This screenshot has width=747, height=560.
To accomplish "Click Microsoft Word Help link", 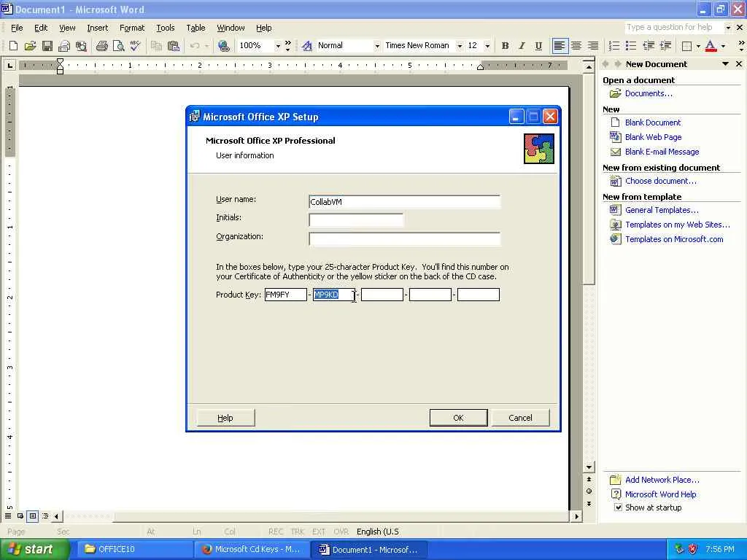I will tap(660, 494).
